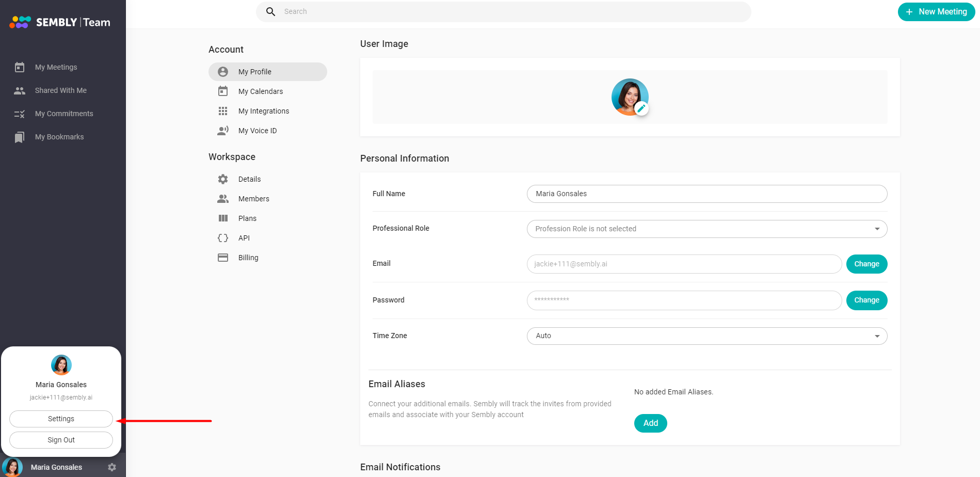
Task: Click the plus icon in New Meeting
Action: pos(909,12)
